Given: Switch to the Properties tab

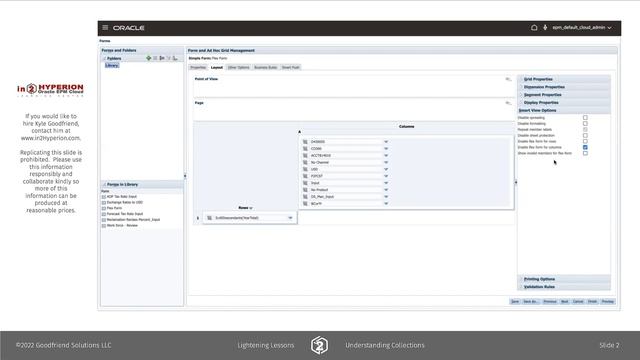Looking at the screenshot, I should point(198,67).
